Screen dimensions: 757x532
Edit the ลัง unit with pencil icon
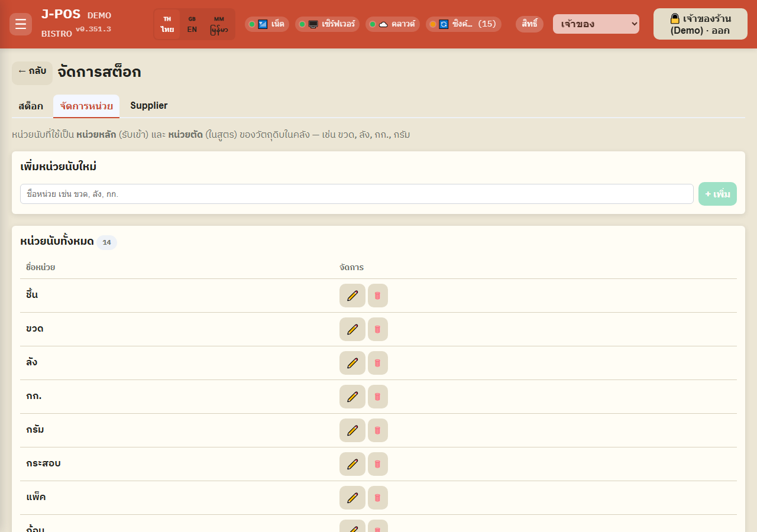tap(352, 363)
